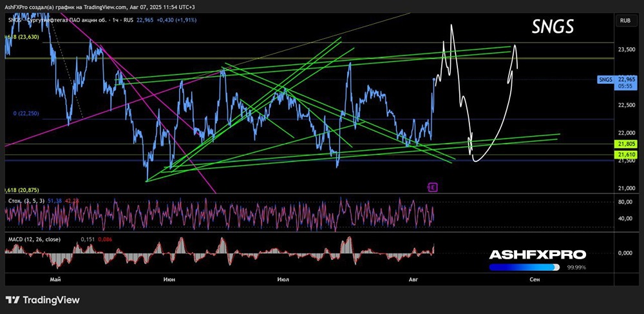Image resolution: width=644 pixels, height=314 pixels.
Task: Click the purple earnings E marker icon
Action: (x=433, y=188)
